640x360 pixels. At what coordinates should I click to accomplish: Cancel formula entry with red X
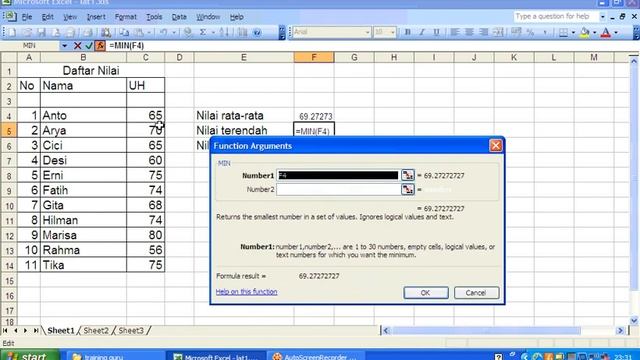click(x=78, y=46)
